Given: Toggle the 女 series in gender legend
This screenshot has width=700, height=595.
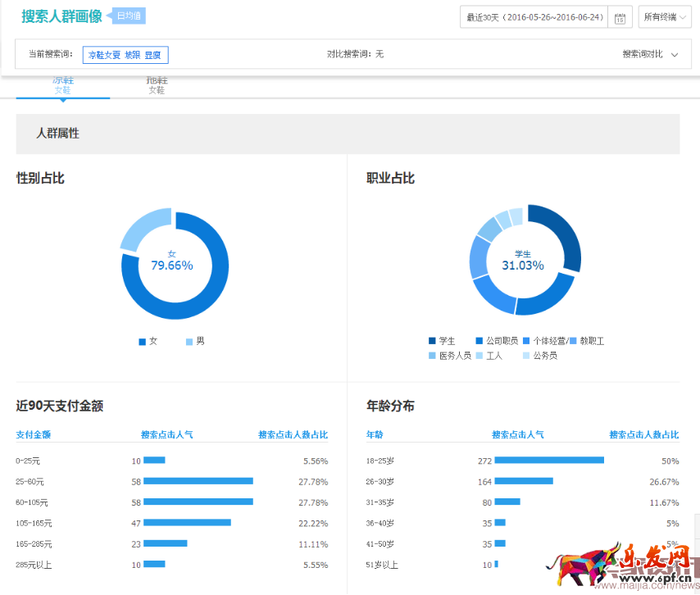Looking at the screenshot, I should click(x=148, y=341).
